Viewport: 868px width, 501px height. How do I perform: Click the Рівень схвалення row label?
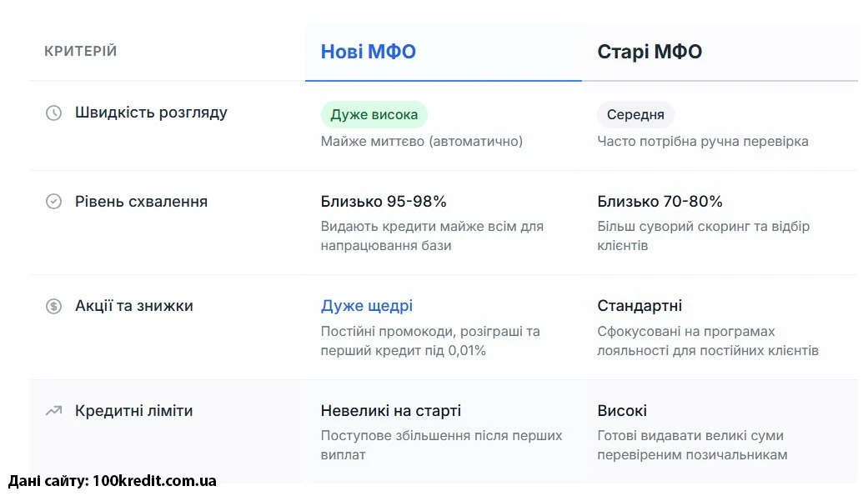click(141, 202)
